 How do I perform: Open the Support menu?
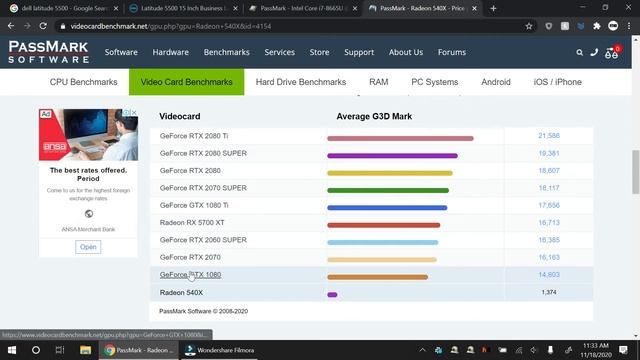pos(359,52)
